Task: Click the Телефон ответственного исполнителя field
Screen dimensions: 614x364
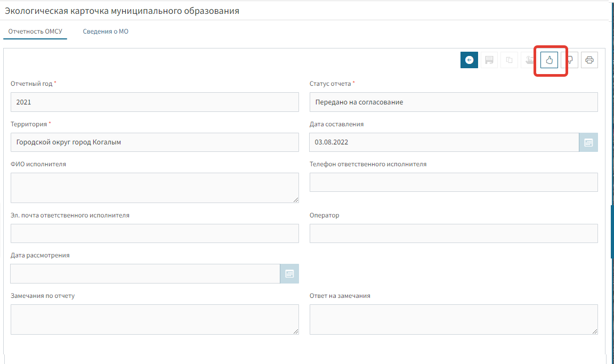Action: click(453, 182)
